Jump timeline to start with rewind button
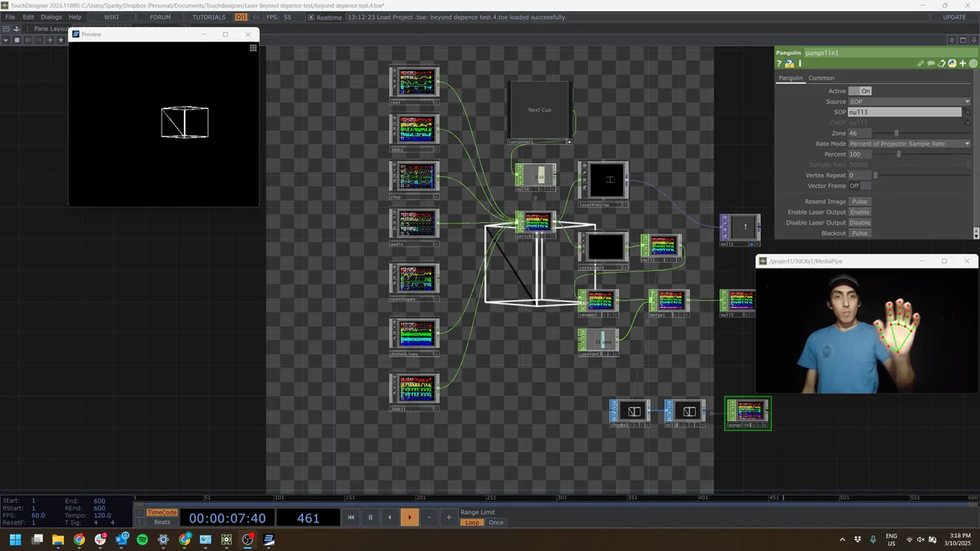Image resolution: width=980 pixels, height=551 pixels. point(350,518)
